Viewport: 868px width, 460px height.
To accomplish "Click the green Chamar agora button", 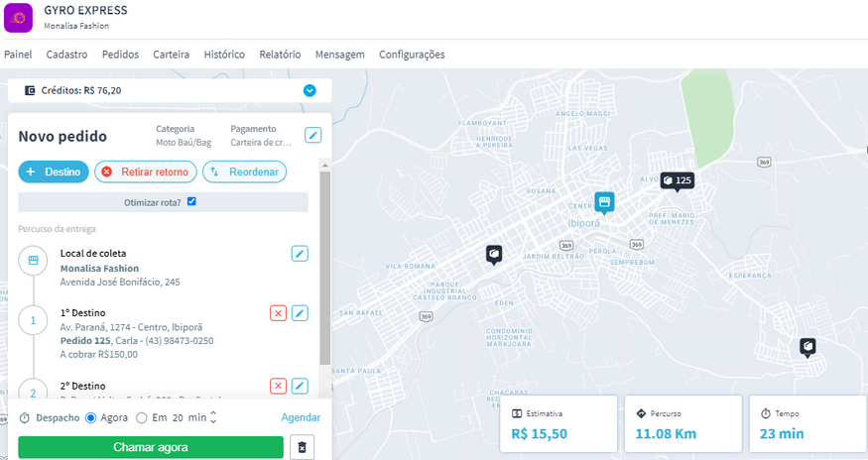I will tap(150, 447).
